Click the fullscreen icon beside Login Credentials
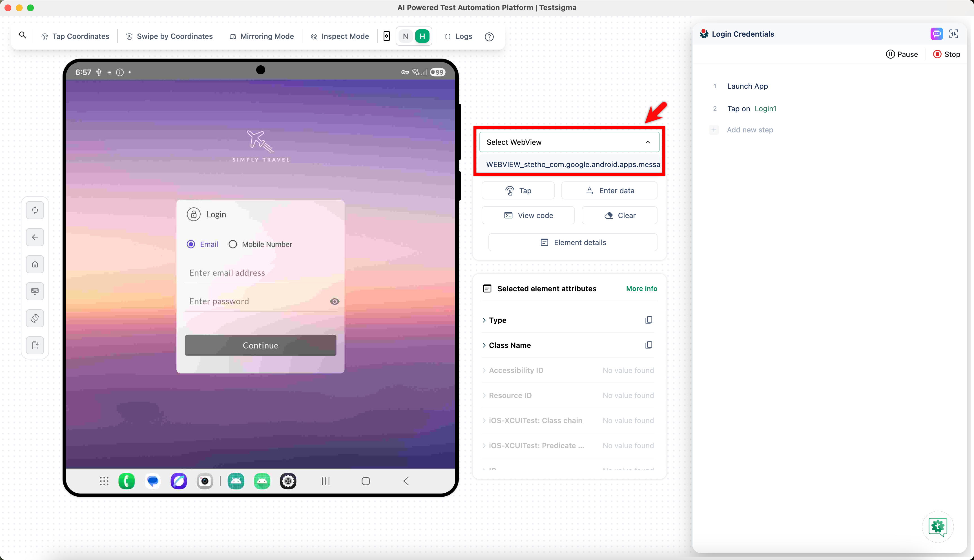The height and width of the screenshot is (560, 974). click(x=954, y=34)
